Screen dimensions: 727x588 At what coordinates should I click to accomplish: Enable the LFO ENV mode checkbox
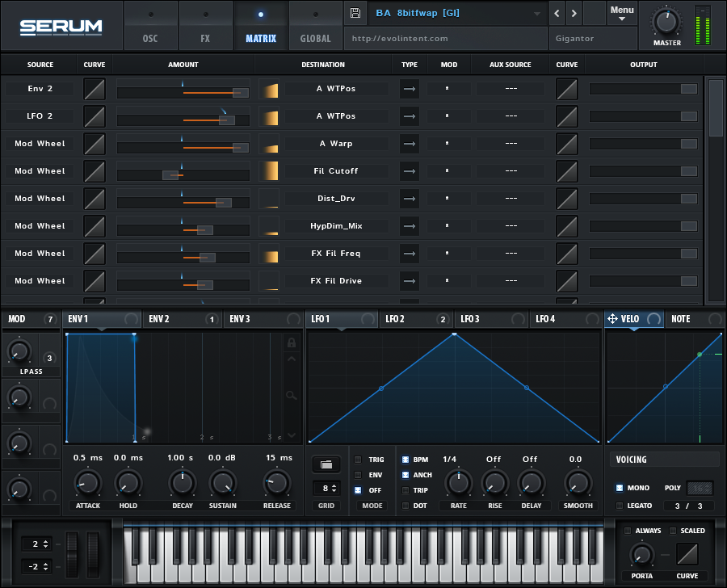358,475
